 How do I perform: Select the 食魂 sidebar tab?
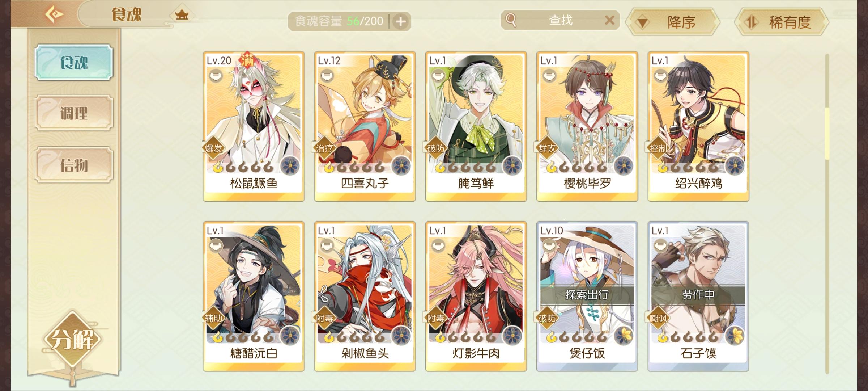(74, 62)
